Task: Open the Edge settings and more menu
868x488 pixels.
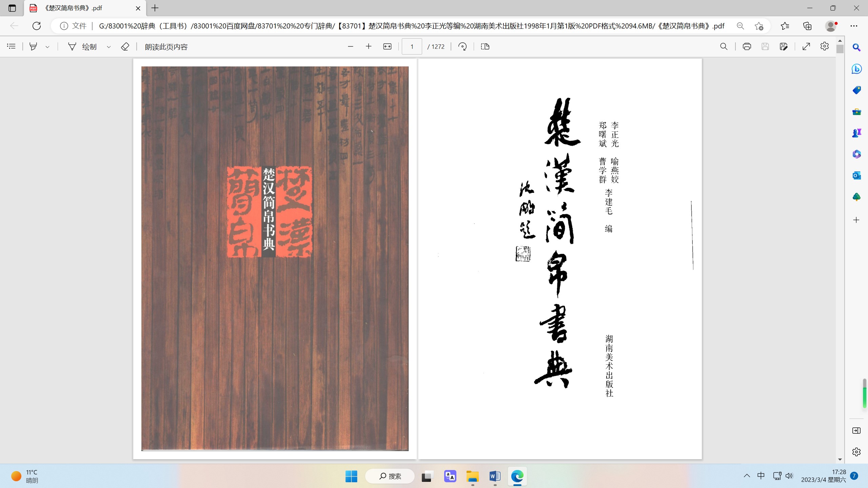Action: coord(854,26)
